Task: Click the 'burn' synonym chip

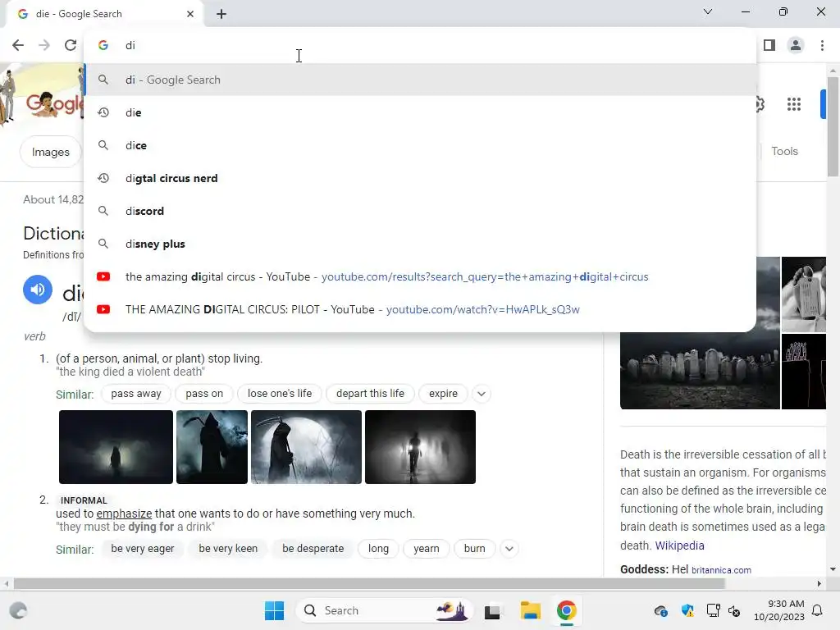Action: (475, 549)
